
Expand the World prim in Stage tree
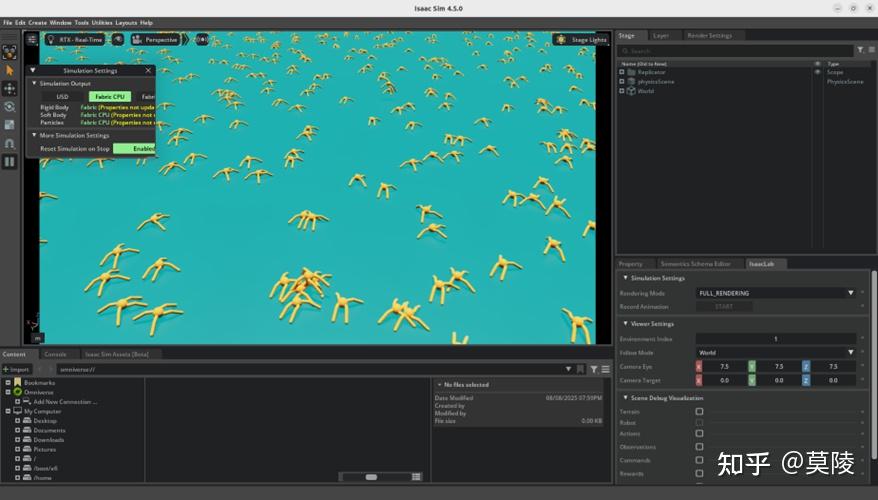[x=622, y=91]
